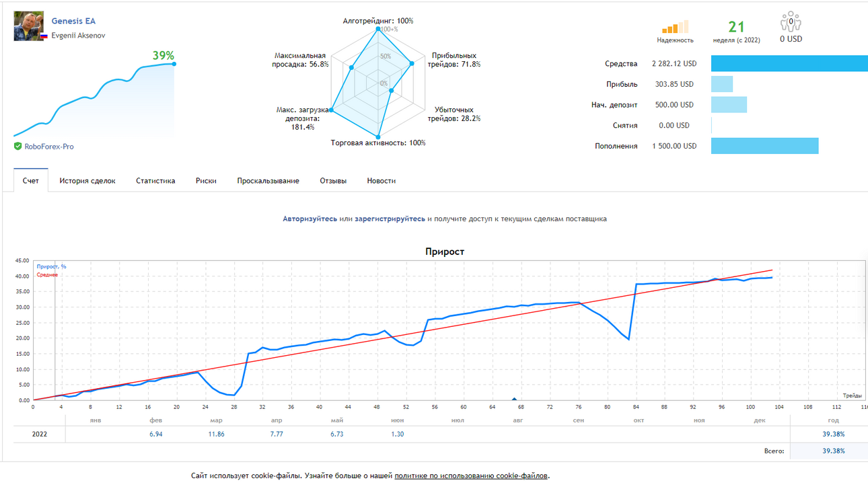Click the small triangle marker on the growth chart axis
The image size is (868, 489).
514,399
